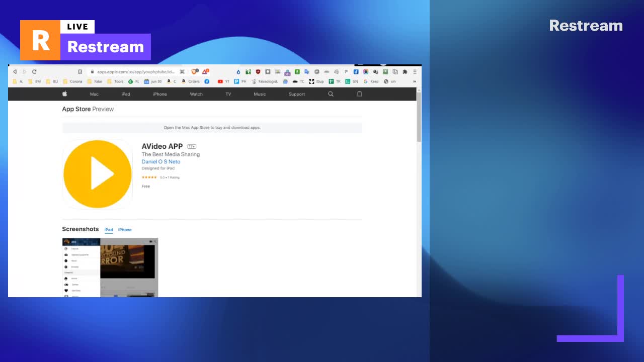Click the Apple logo in navigation bar

point(64,94)
